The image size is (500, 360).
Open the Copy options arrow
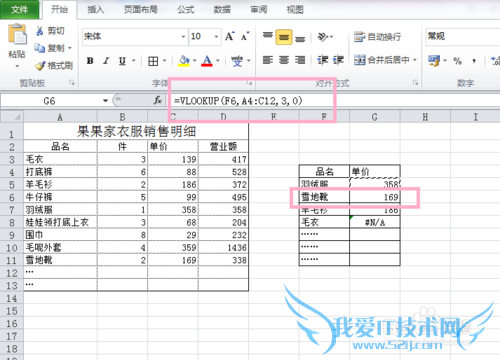tap(70, 48)
